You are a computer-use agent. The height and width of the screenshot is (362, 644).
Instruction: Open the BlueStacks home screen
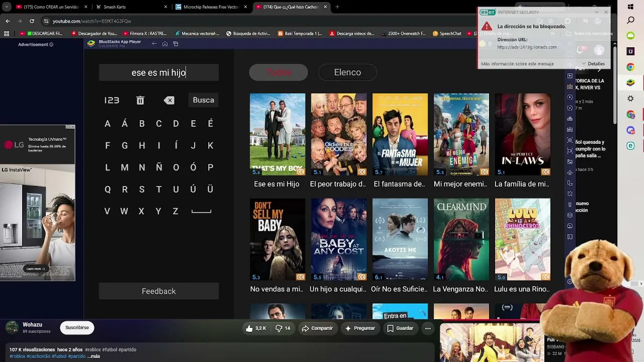pos(165,44)
